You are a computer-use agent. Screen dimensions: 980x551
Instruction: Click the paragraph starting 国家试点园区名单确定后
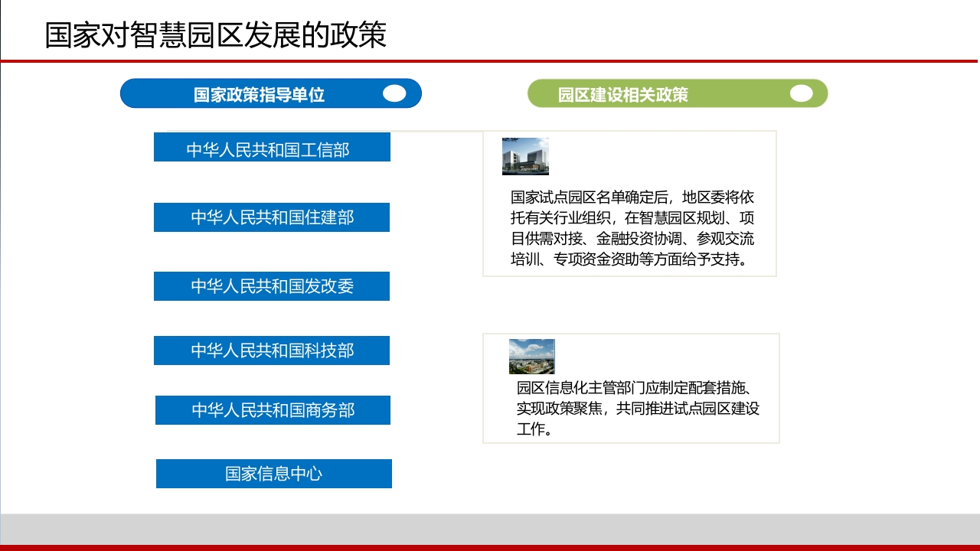click(x=632, y=228)
